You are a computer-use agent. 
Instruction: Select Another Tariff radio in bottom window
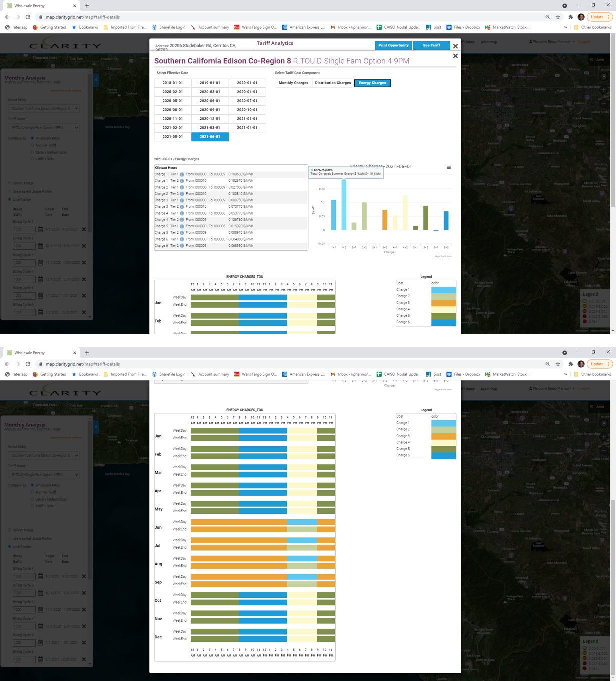[32, 492]
